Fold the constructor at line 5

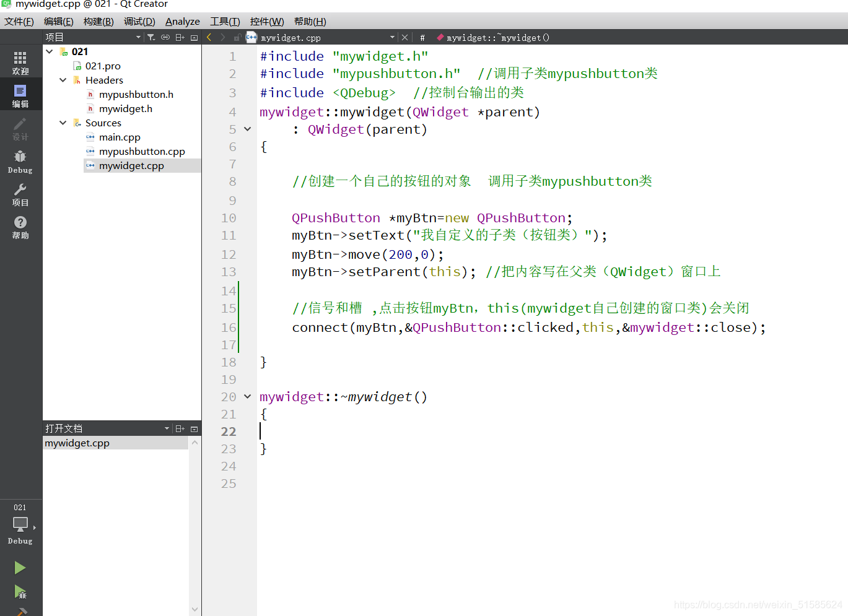coord(248,129)
